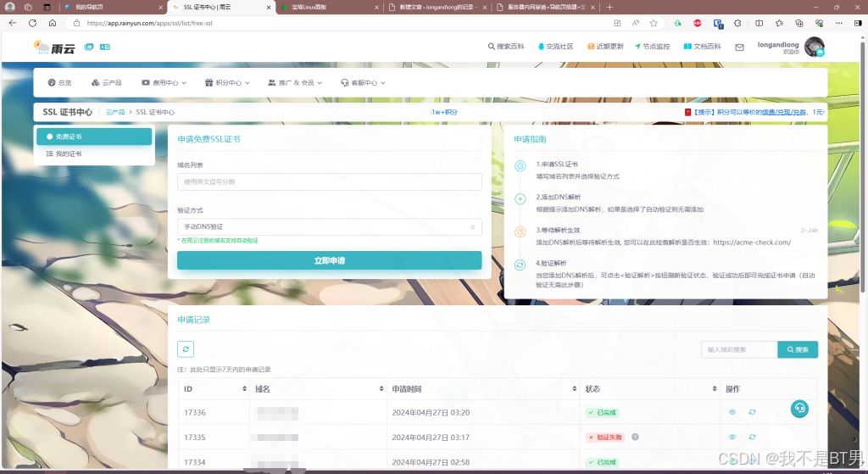Expand the 积分中心 menu
The height and width of the screenshot is (474, 868).
point(227,82)
